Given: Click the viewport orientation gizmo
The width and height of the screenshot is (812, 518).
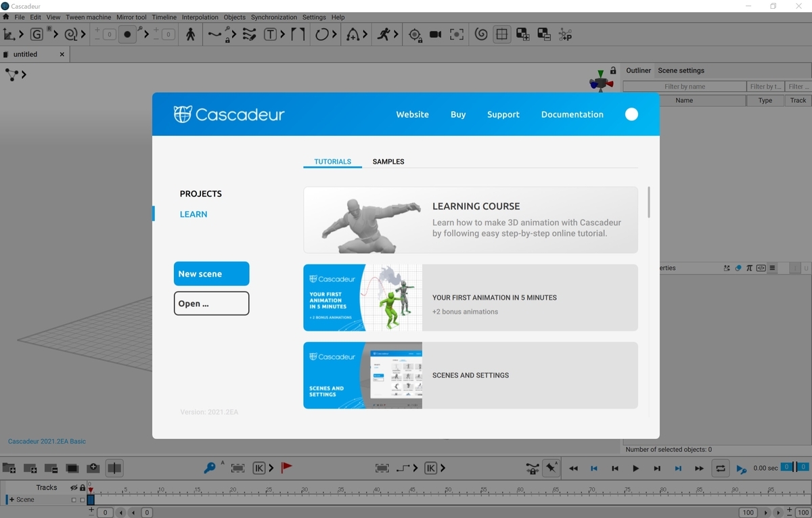Looking at the screenshot, I should click(x=600, y=80).
